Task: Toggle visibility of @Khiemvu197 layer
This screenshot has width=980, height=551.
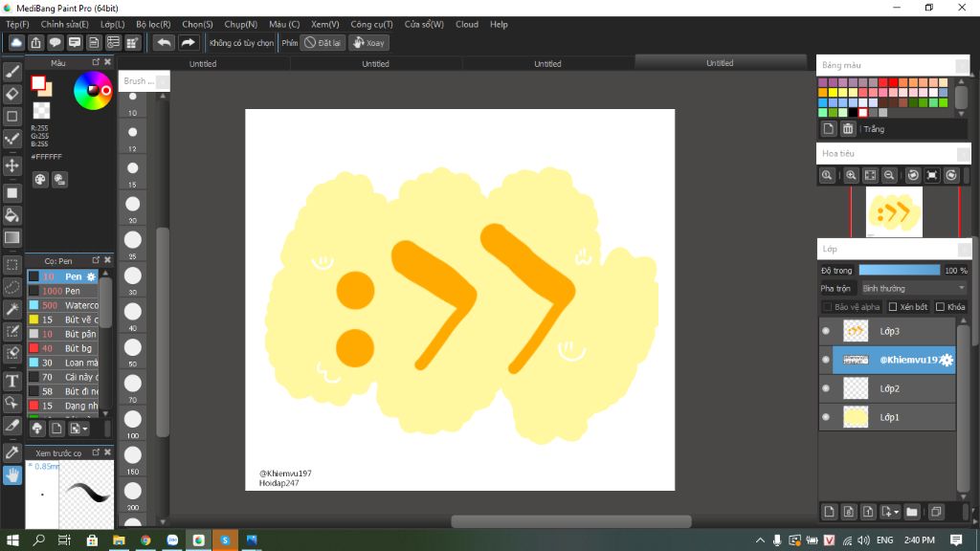Action: click(x=826, y=360)
